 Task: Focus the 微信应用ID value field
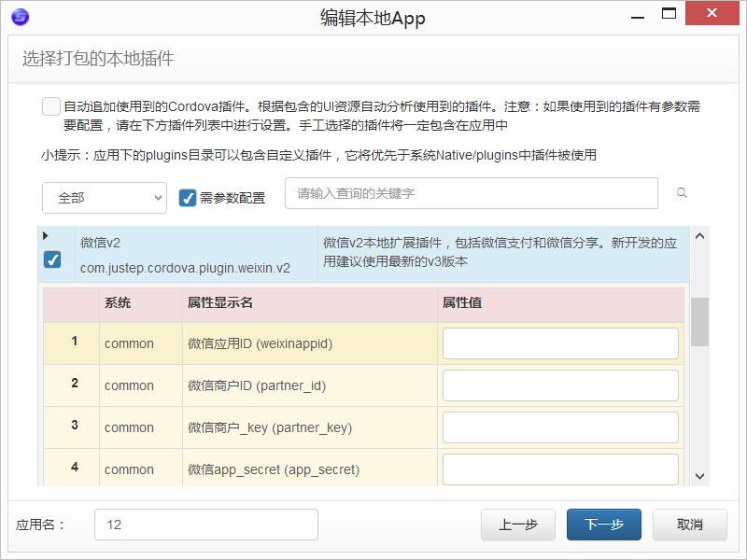pos(560,343)
